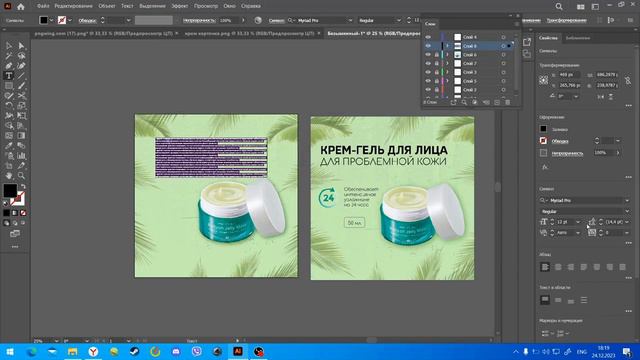The image size is (640, 360).
Task: Select the Hand tool
Action: click(x=9, y=176)
